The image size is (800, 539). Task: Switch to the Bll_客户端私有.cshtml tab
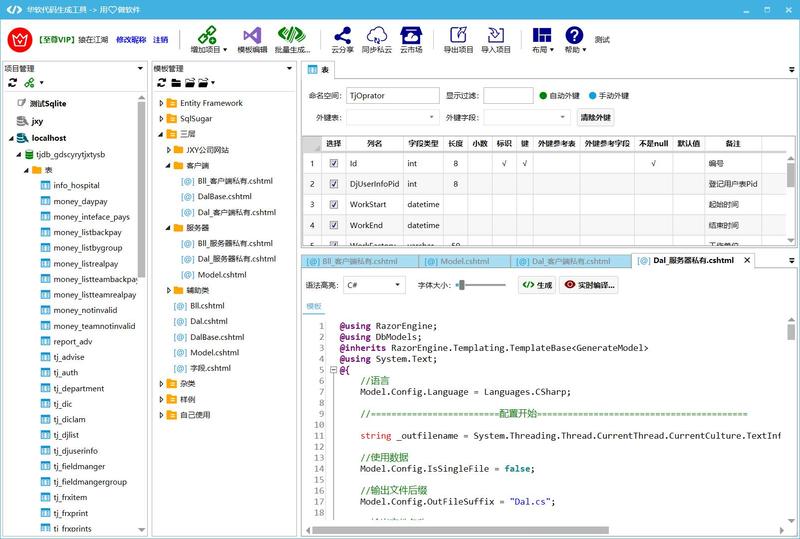[x=360, y=261]
